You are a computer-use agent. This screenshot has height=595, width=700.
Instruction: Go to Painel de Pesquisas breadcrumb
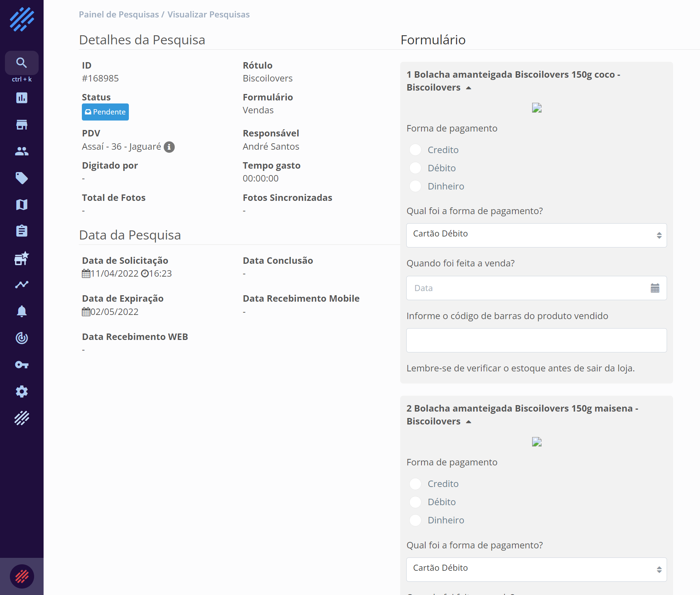(x=119, y=14)
